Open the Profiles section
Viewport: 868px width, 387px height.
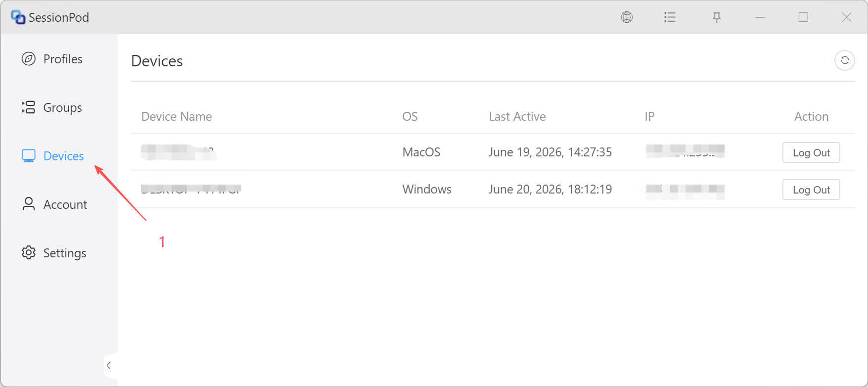coord(63,59)
